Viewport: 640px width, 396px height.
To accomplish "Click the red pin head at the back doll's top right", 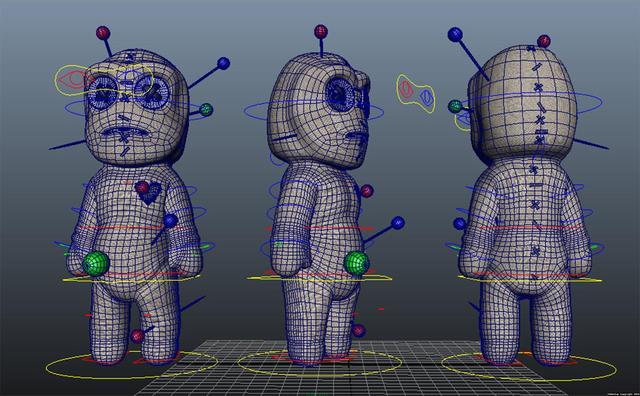I will pos(543,41).
